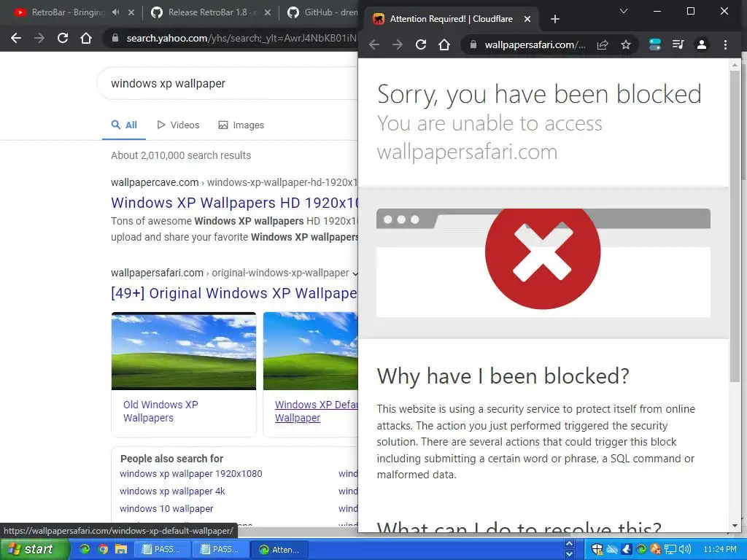Open [49+] Original Windows XP Wallpaper link
747x560 pixels.
[234, 293]
